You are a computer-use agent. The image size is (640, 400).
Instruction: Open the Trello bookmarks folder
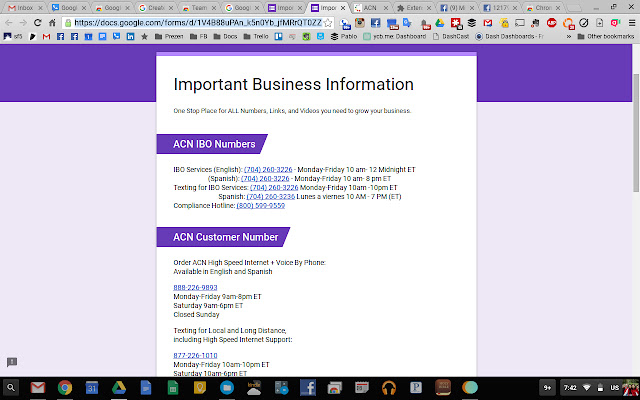(256, 37)
